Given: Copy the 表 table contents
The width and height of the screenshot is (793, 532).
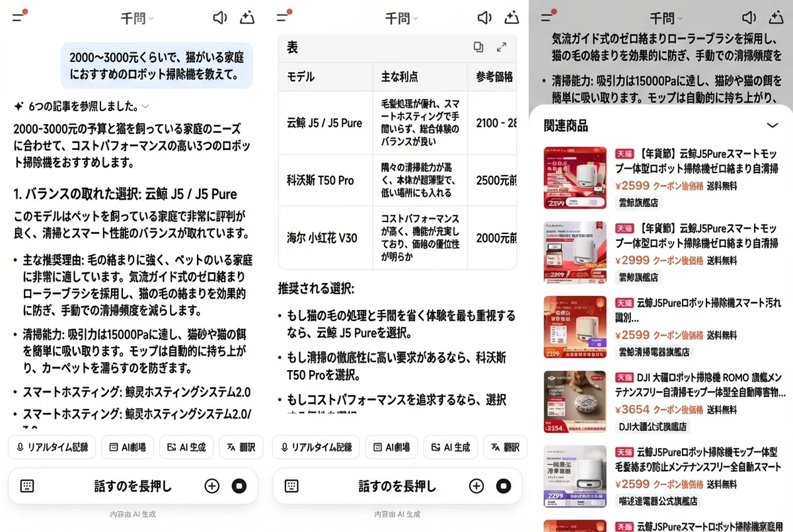Looking at the screenshot, I should (x=478, y=47).
